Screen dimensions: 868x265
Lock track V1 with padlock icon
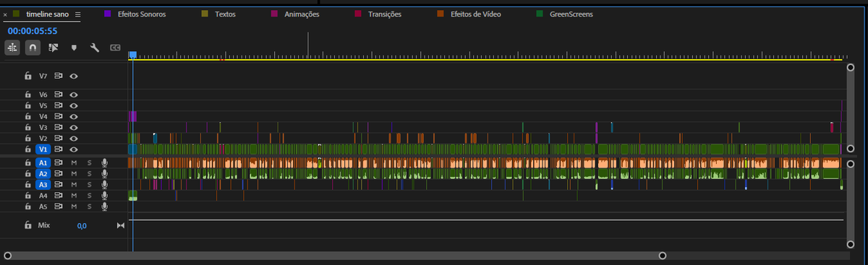click(27, 149)
